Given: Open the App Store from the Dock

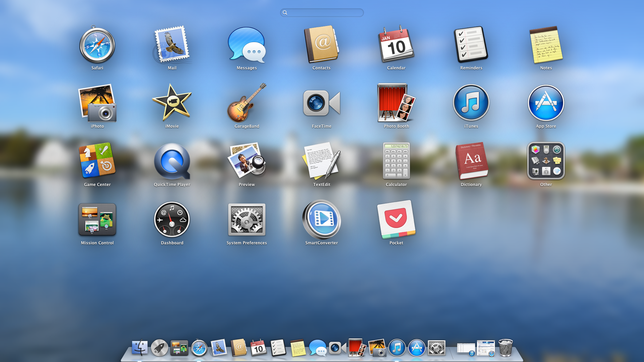Looking at the screenshot, I should tap(417, 348).
